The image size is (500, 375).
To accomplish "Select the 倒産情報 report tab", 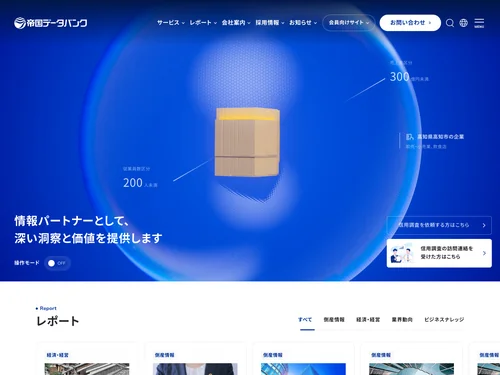I will point(334,320).
